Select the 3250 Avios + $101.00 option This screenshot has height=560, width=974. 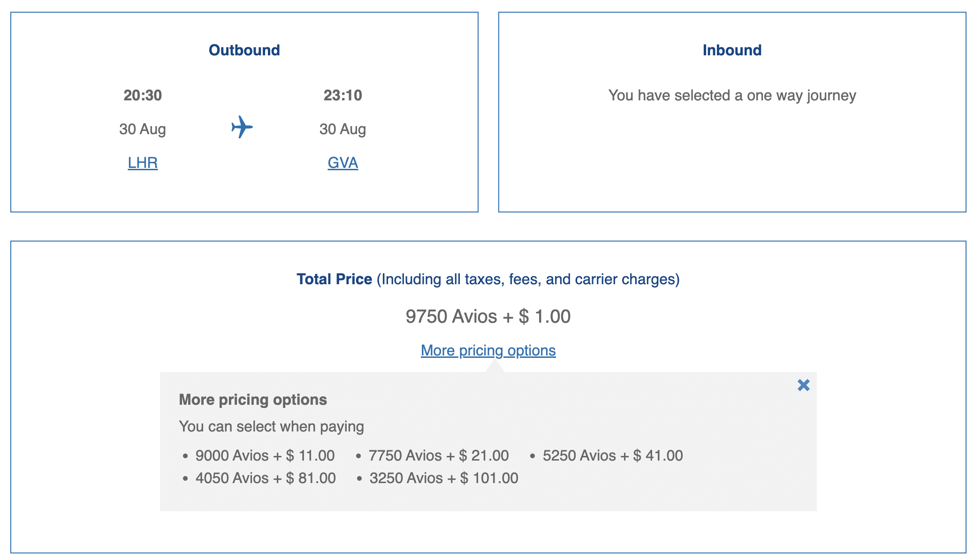443,478
